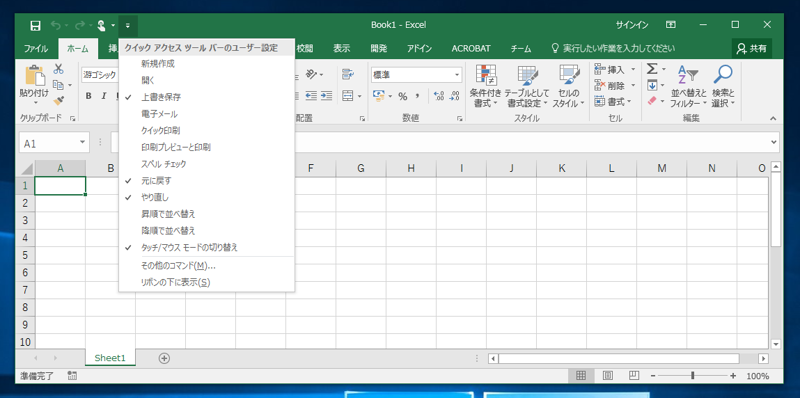Click the Cut scissors icon
The width and height of the screenshot is (800, 398).
pyautogui.click(x=58, y=69)
